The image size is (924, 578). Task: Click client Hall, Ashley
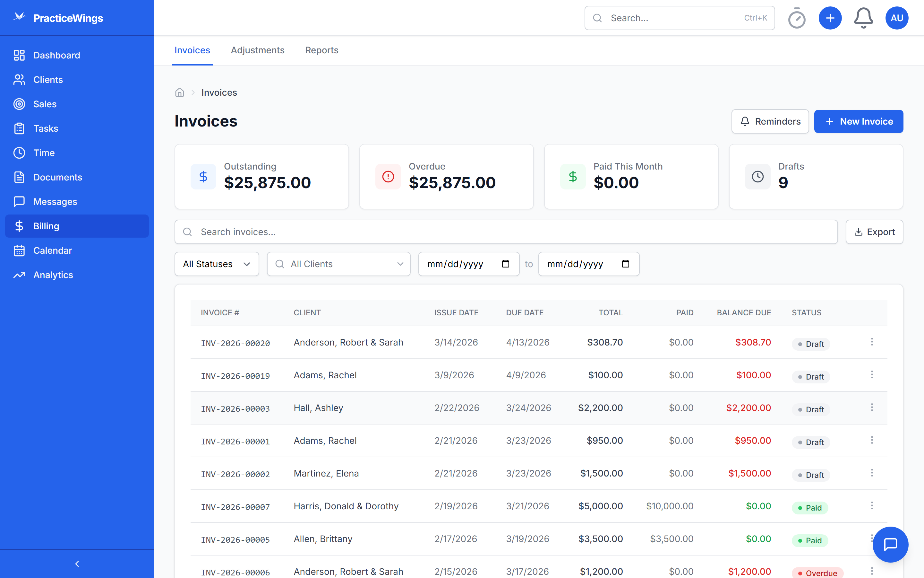pos(318,408)
